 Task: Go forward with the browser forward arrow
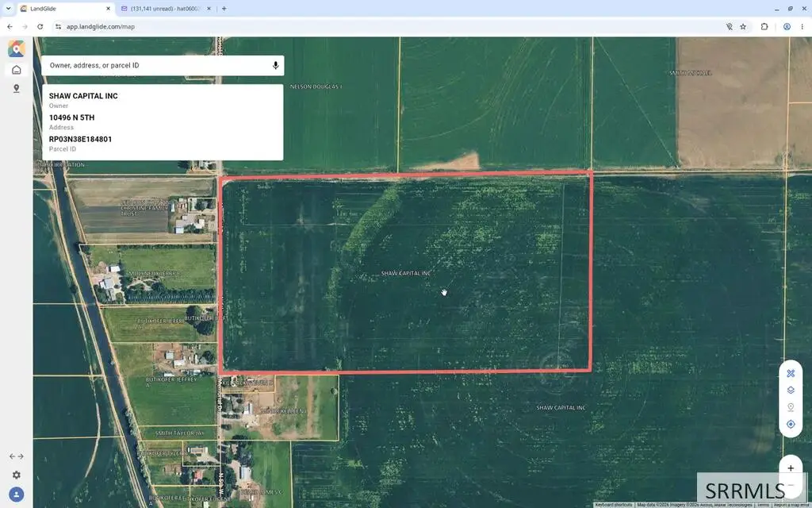(x=25, y=26)
